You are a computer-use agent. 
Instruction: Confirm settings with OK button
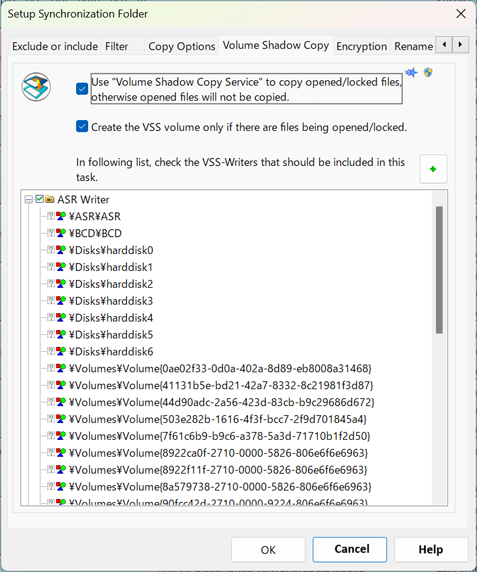pyautogui.click(x=268, y=550)
